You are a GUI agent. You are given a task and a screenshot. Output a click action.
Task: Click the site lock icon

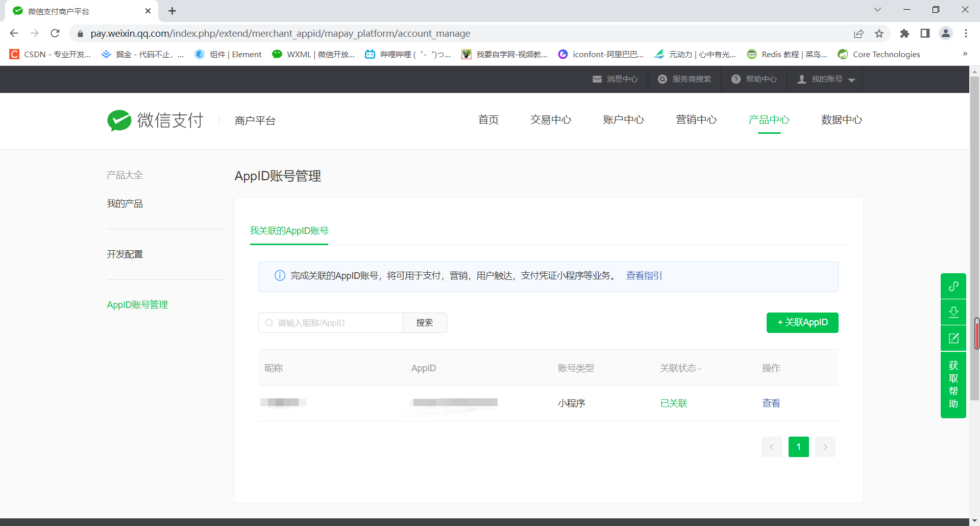(x=80, y=34)
